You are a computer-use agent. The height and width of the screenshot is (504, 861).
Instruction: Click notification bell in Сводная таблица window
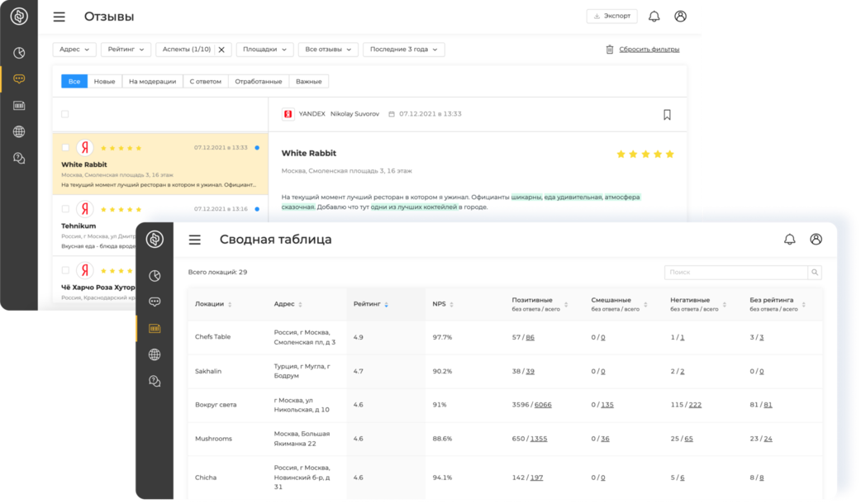[789, 240]
